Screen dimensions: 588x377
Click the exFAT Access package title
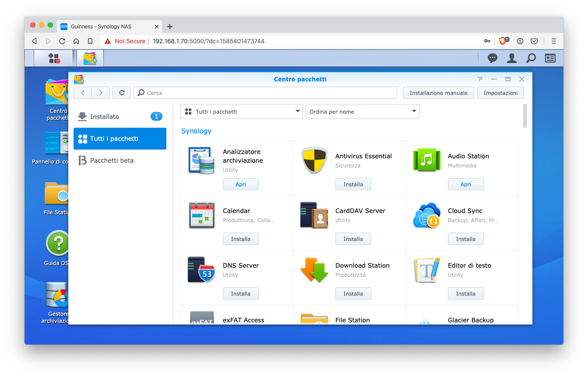243,320
